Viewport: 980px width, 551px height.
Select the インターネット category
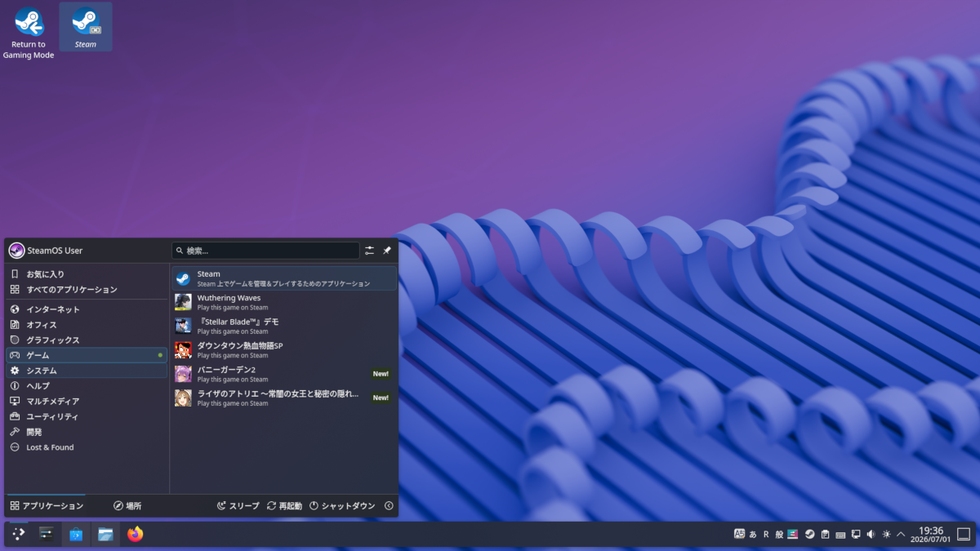click(x=87, y=309)
